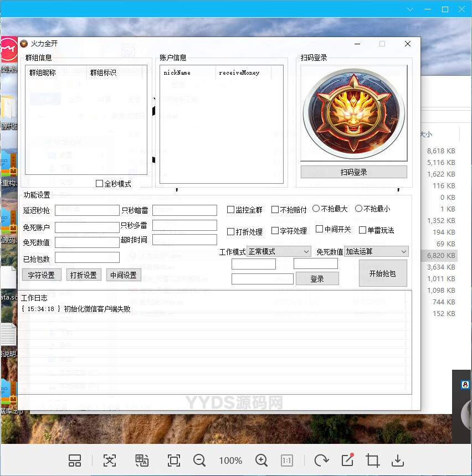
Task: Click the long input field left of 登录
Action: click(262, 278)
